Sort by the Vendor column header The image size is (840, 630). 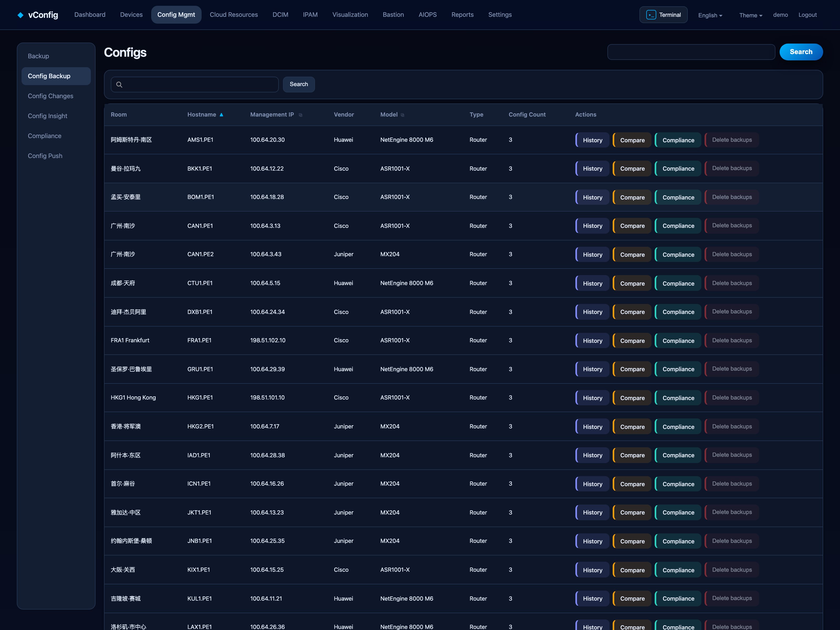point(344,115)
